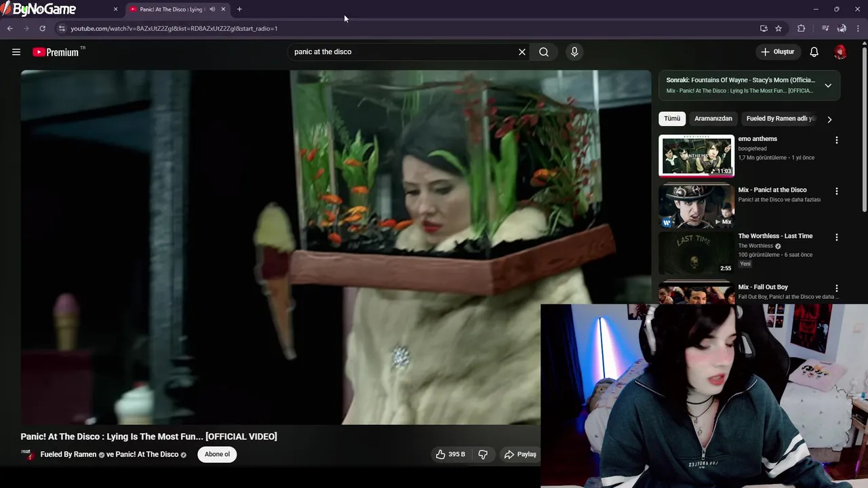
Task: Click The Worthless channel name
Action: 755,246
